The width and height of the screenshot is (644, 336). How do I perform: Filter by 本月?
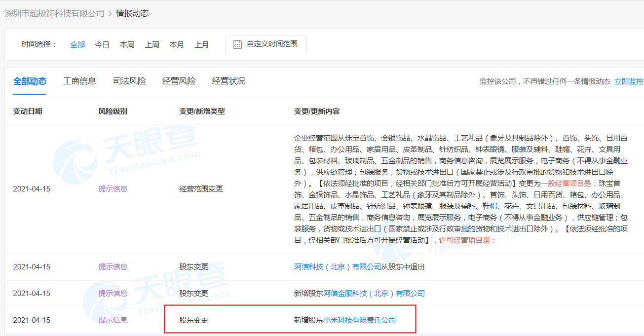[177, 44]
